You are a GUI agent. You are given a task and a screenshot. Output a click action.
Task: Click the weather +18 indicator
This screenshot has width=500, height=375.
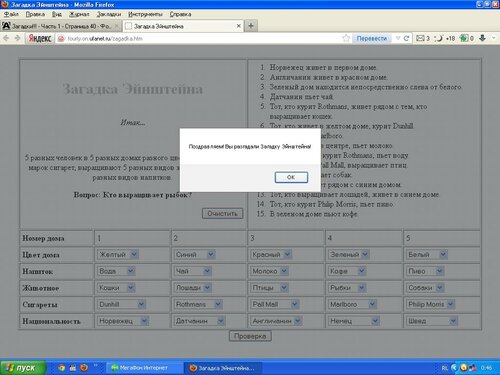tap(445, 38)
